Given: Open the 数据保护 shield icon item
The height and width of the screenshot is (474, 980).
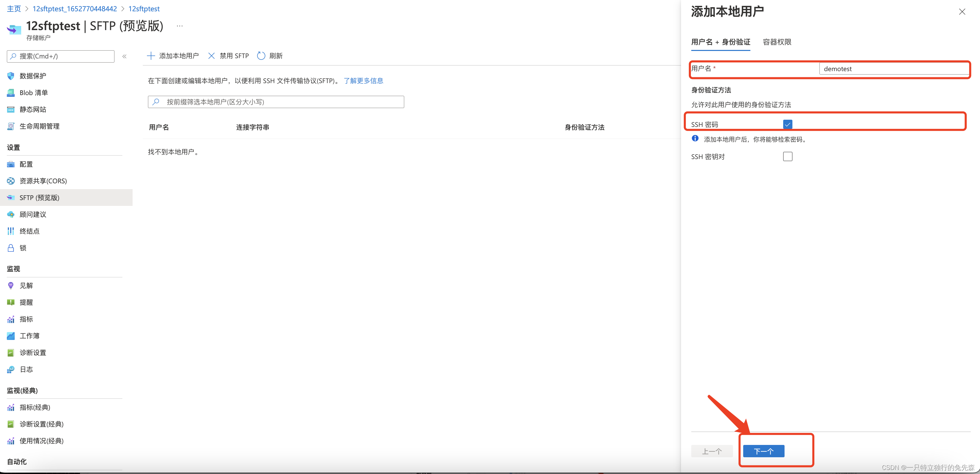Looking at the screenshot, I should click(11, 76).
